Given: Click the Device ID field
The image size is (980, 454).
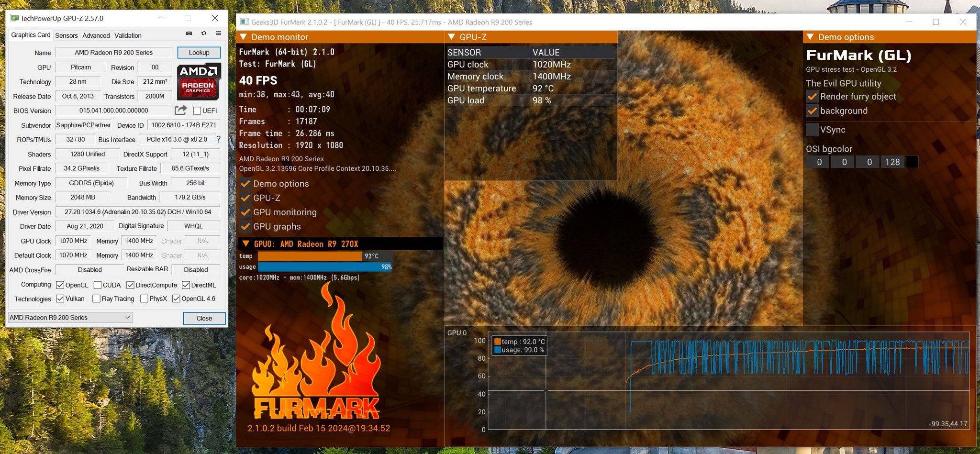Looking at the screenshot, I should coord(184,125).
